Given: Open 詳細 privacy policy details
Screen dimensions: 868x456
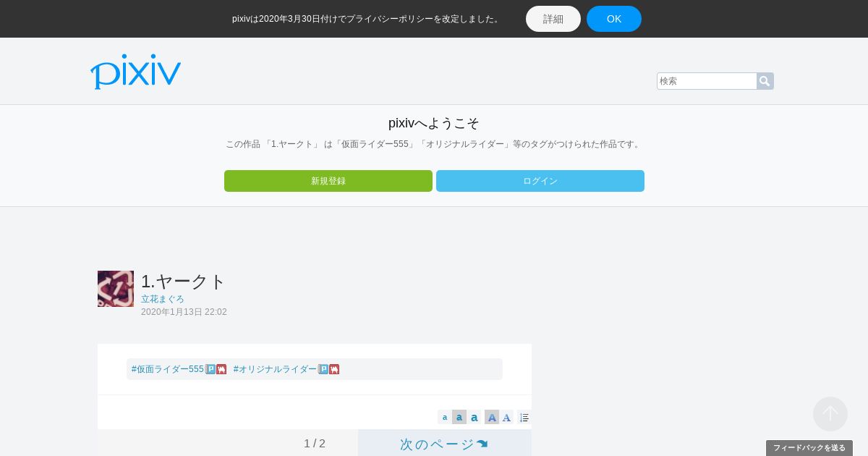Looking at the screenshot, I should 553,19.
